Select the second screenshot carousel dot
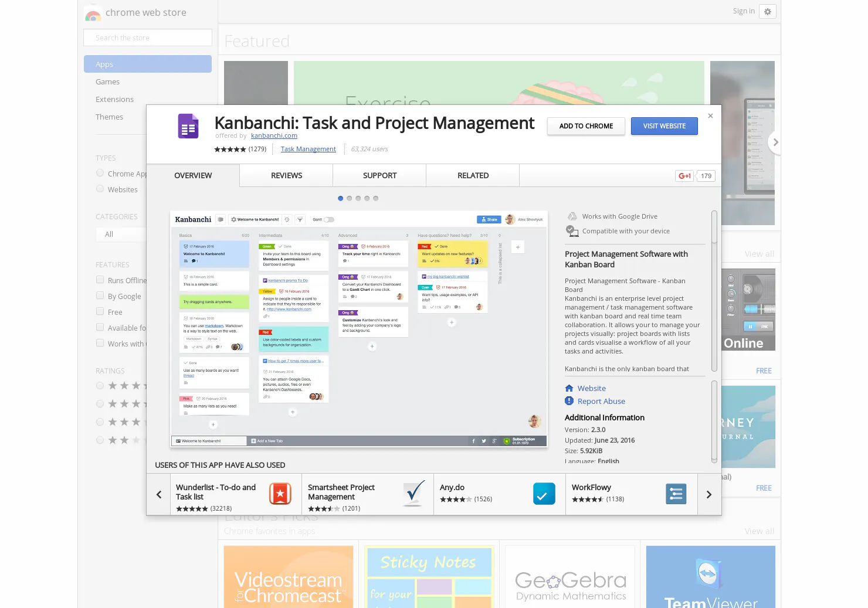Image resolution: width=868 pixels, height=608 pixels. (x=350, y=198)
